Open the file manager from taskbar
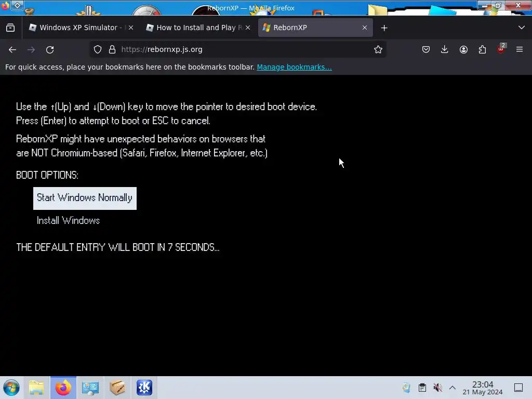The image size is (532, 399). [x=36, y=388]
